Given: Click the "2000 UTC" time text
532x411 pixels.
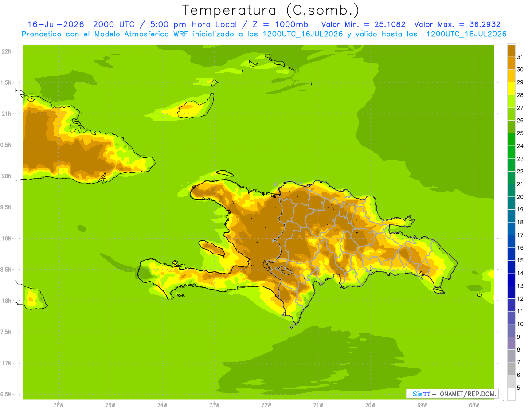Looking at the screenshot, I should [x=113, y=24].
